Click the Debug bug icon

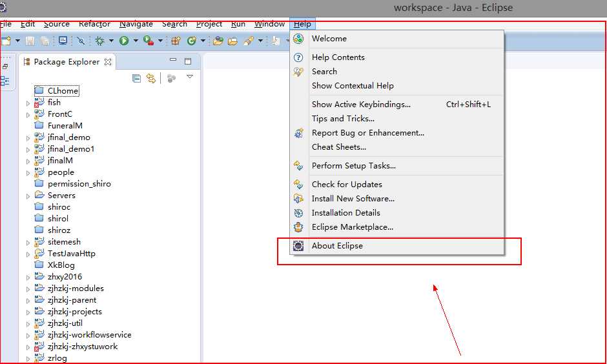[x=100, y=41]
